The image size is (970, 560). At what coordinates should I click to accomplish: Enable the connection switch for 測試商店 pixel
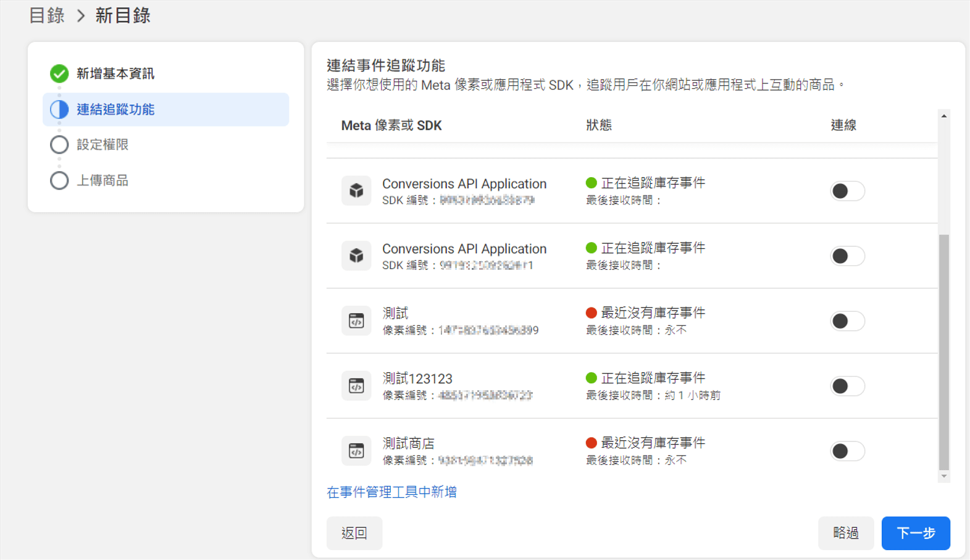[x=847, y=451]
